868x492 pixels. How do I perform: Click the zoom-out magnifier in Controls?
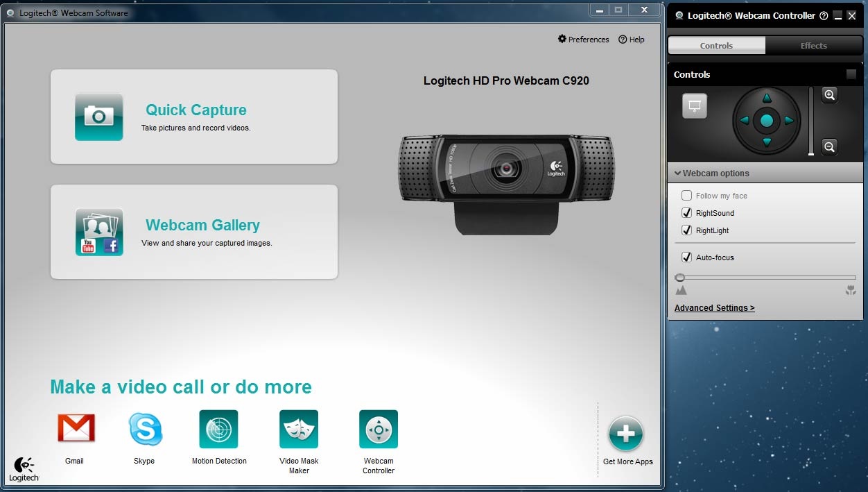click(x=829, y=146)
